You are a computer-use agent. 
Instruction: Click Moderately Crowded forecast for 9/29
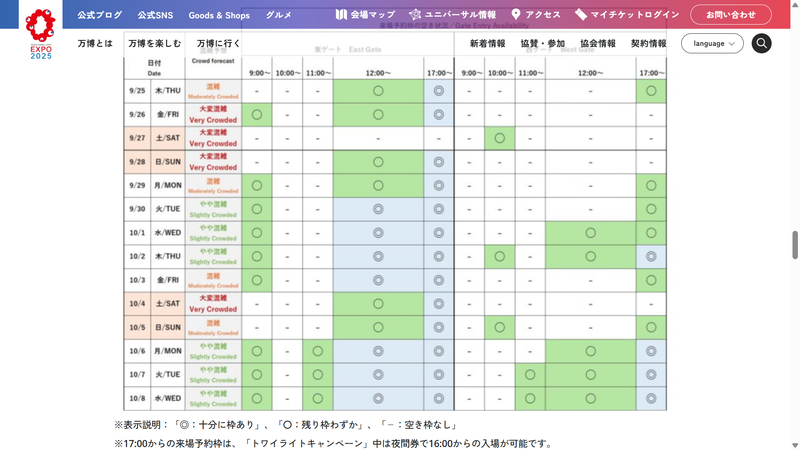pyautogui.click(x=213, y=186)
